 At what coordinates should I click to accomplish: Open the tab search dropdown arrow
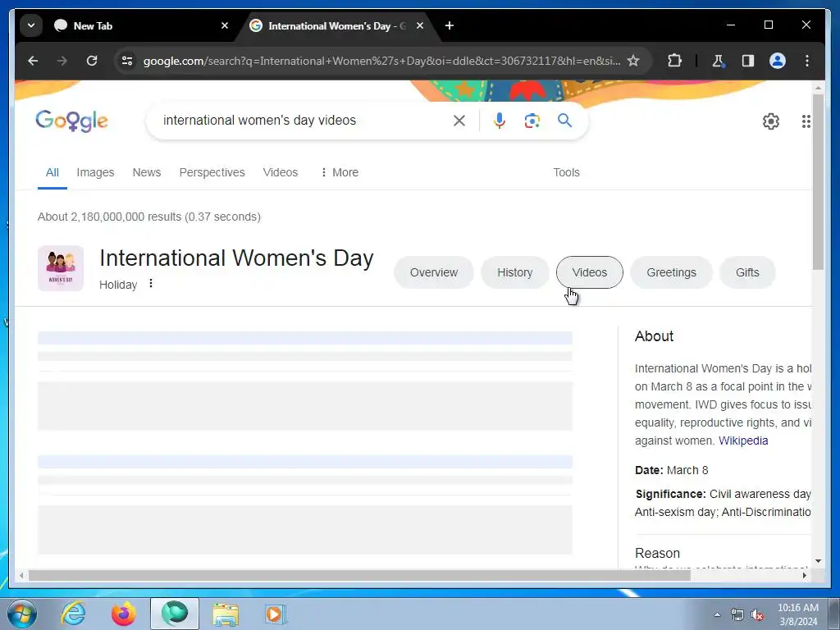[31, 25]
